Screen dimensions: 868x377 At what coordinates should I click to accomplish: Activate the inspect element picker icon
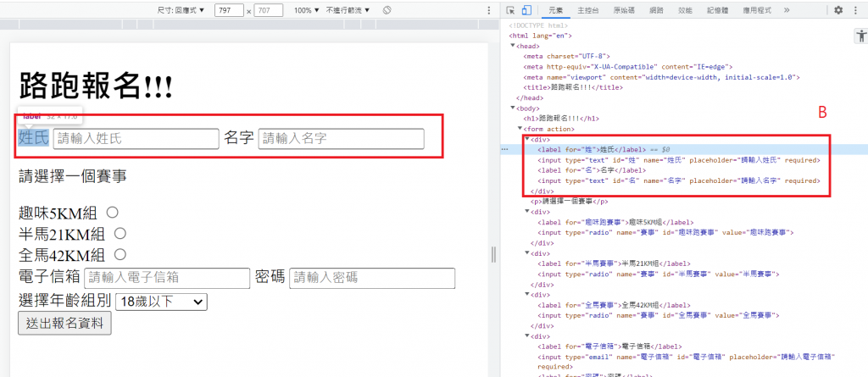click(x=510, y=10)
